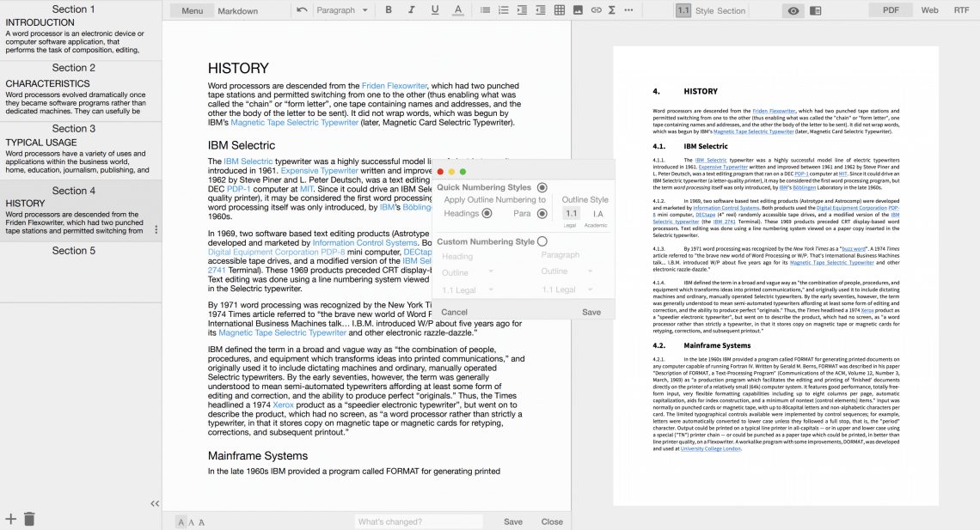
Task: Click University College London link in preview
Action: [711, 449]
